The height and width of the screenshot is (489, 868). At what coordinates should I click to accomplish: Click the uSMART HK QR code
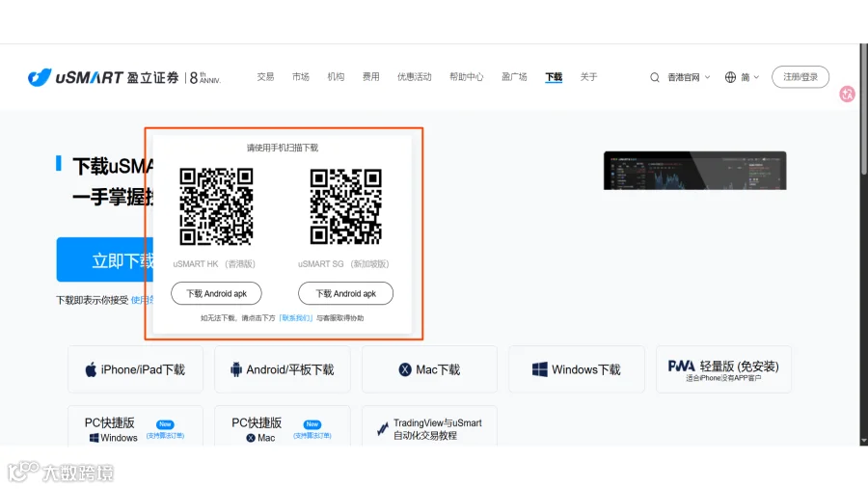click(x=216, y=206)
